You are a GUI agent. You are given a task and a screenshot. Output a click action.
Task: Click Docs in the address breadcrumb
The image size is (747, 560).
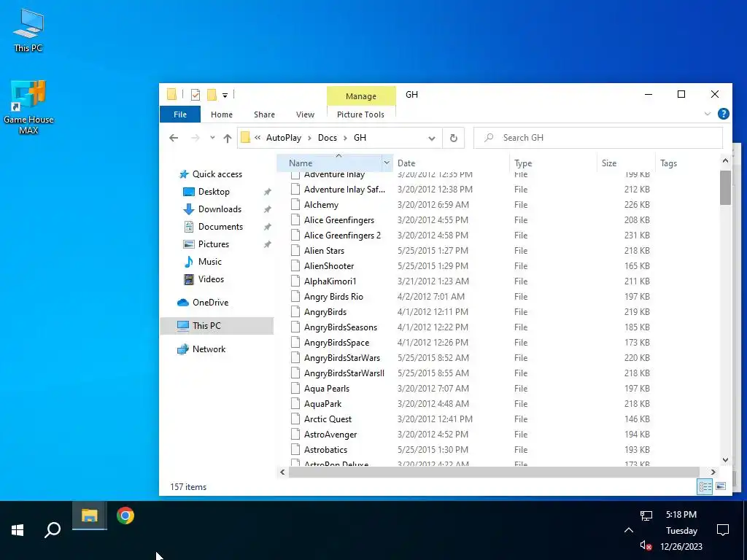pyautogui.click(x=328, y=138)
